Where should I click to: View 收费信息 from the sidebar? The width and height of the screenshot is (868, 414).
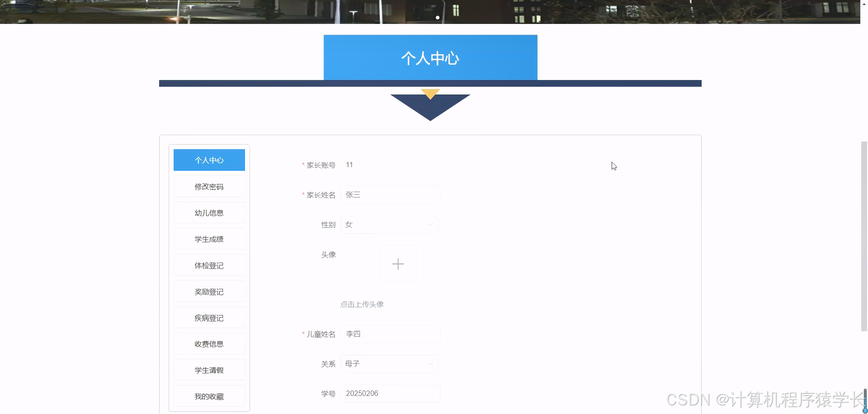coord(209,344)
